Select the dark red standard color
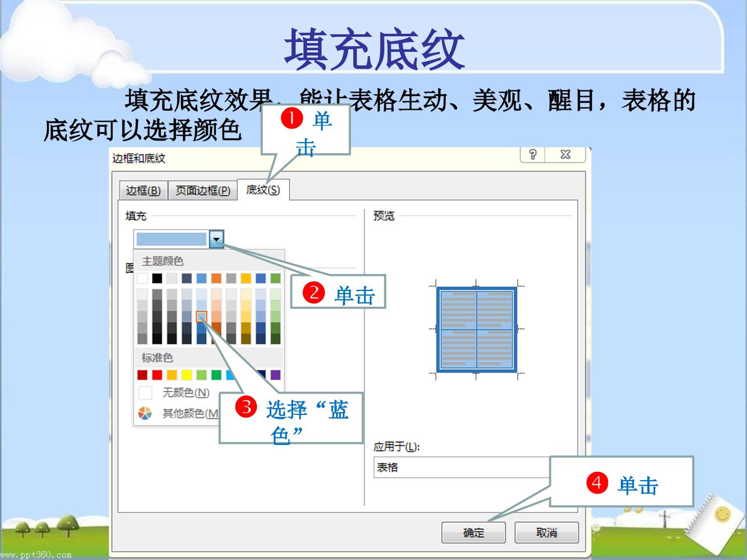Viewport: 747px width, 560px height. (142, 375)
